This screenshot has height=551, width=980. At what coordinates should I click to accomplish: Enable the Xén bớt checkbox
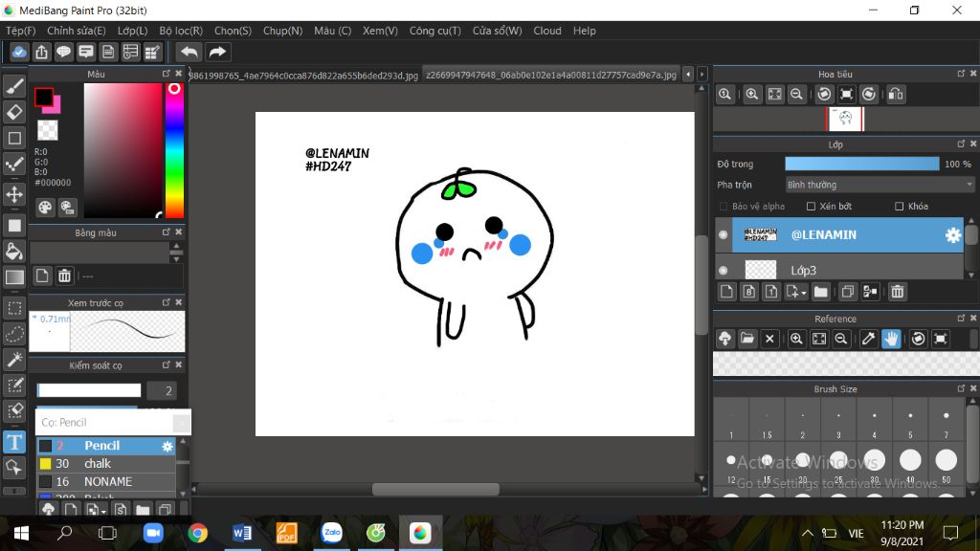pyautogui.click(x=811, y=207)
